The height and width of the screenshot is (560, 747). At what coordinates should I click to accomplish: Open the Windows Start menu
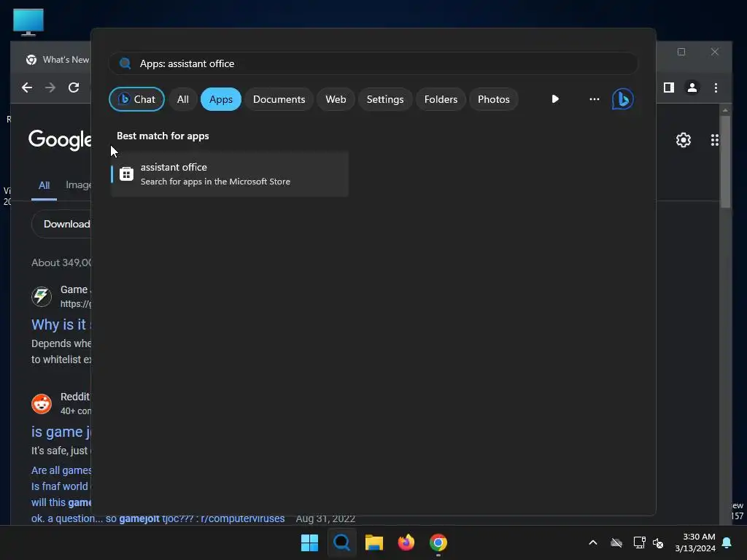pos(309,542)
